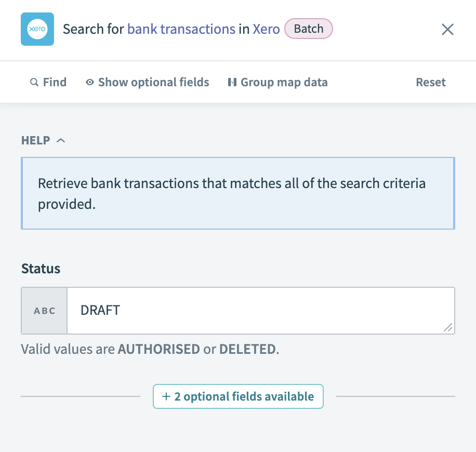
Task: Open the bank transactions link
Action: tap(182, 30)
